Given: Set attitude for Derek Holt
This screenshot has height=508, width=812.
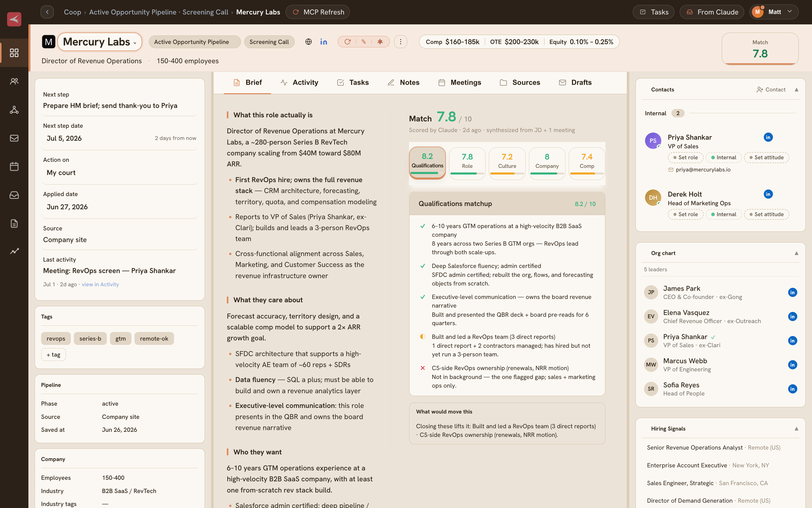Looking at the screenshot, I should pyautogui.click(x=766, y=214).
